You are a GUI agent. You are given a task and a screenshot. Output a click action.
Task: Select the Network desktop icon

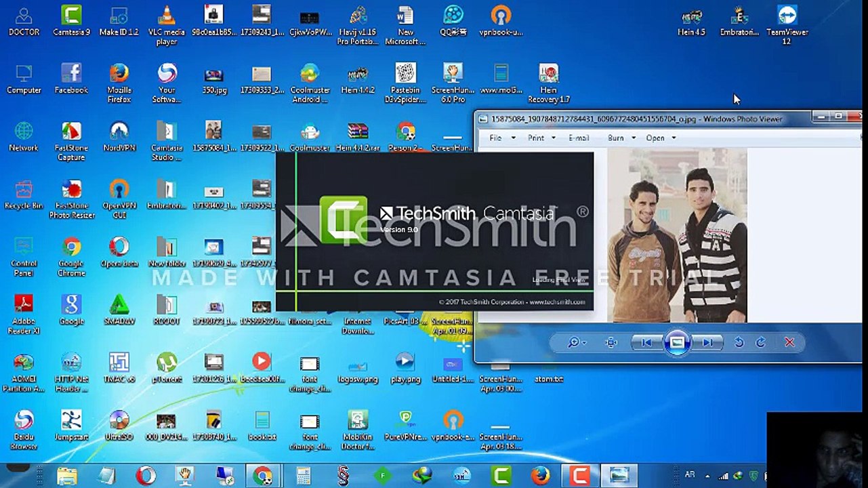point(24,136)
